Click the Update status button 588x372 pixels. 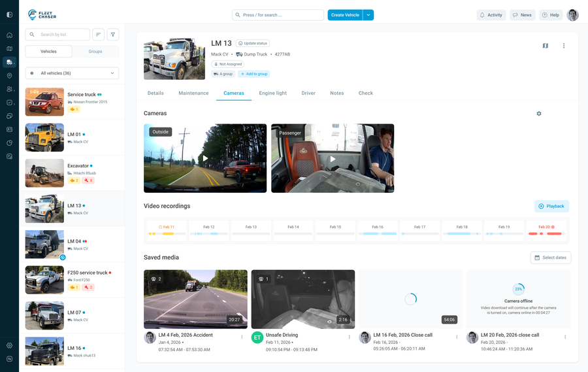click(253, 43)
